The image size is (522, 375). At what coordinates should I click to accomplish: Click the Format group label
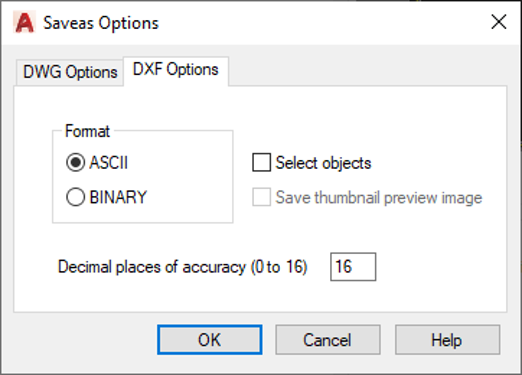tap(87, 131)
